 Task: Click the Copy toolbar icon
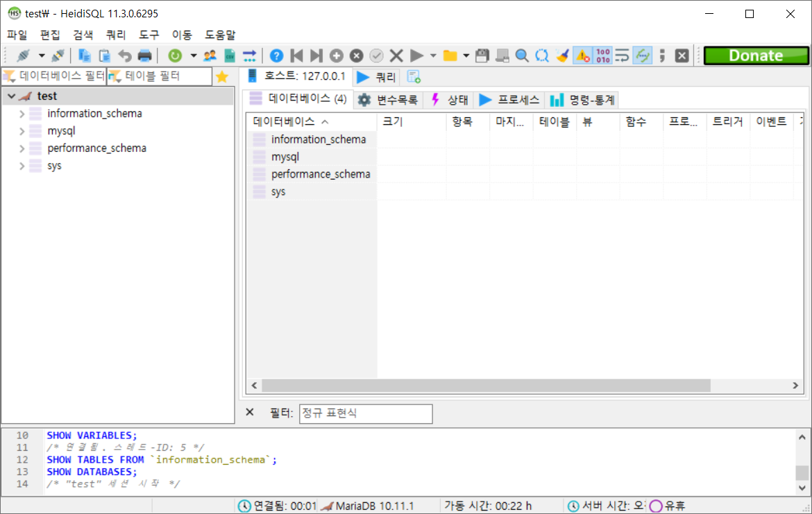pos(84,55)
